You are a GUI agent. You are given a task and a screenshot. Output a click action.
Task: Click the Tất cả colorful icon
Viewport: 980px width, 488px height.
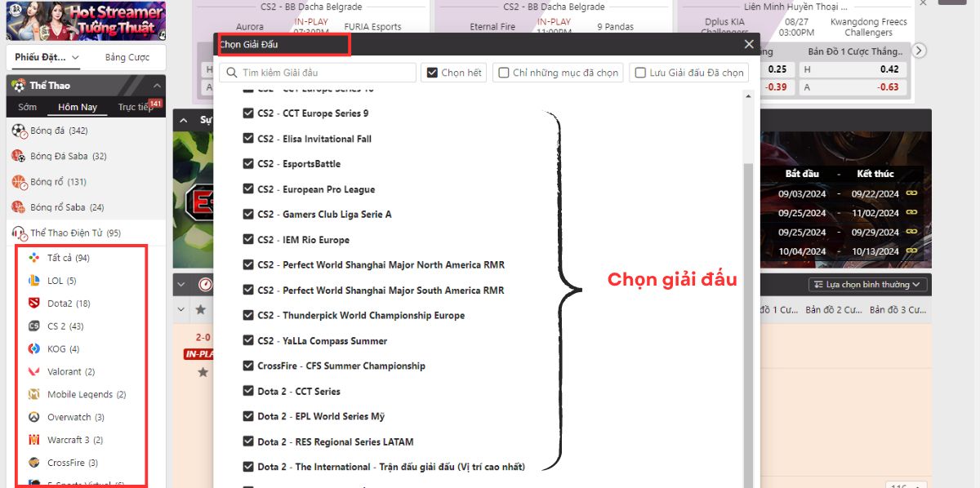click(33, 258)
